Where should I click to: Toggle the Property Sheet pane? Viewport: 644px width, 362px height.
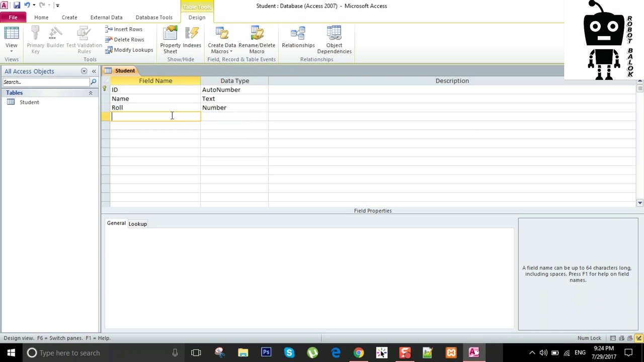170,40
